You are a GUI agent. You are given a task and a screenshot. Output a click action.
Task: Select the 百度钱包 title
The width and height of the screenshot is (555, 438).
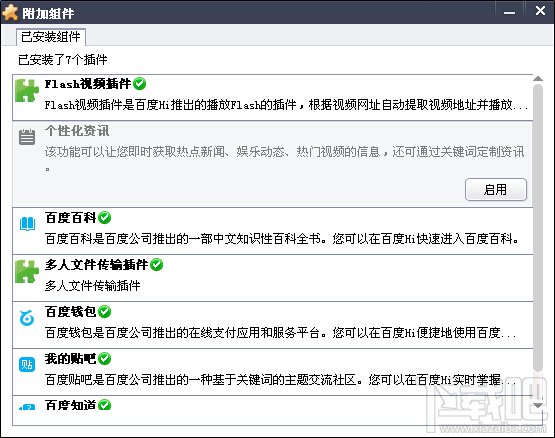point(71,312)
